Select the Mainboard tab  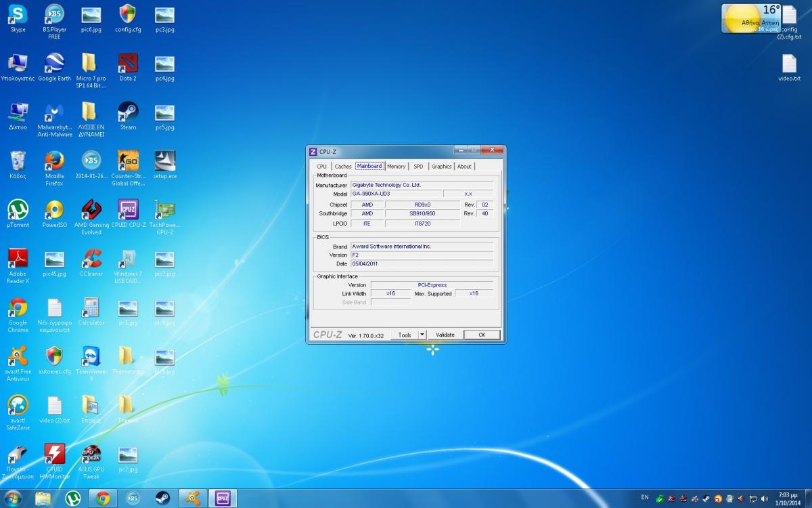click(369, 166)
